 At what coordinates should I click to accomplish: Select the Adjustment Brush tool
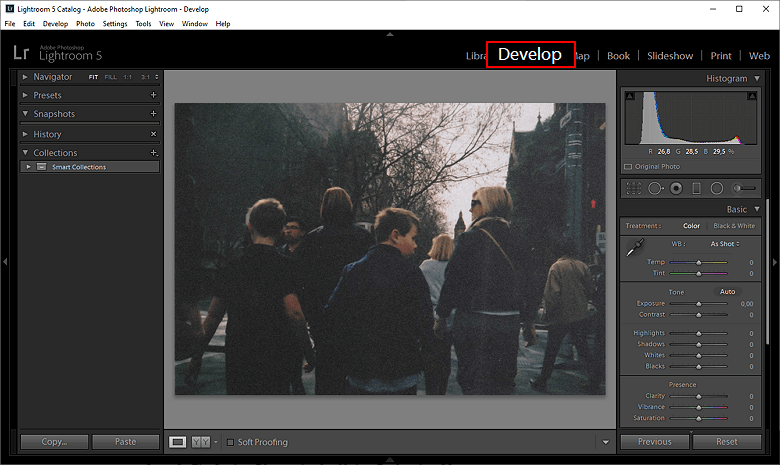pyautogui.click(x=744, y=188)
